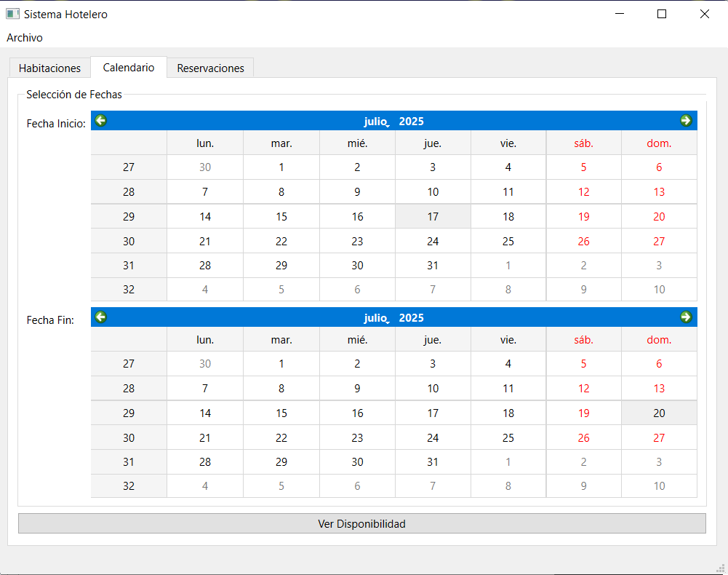
Task: Select Sunday July 6 in Fecha Fin calendar
Action: [660, 364]
